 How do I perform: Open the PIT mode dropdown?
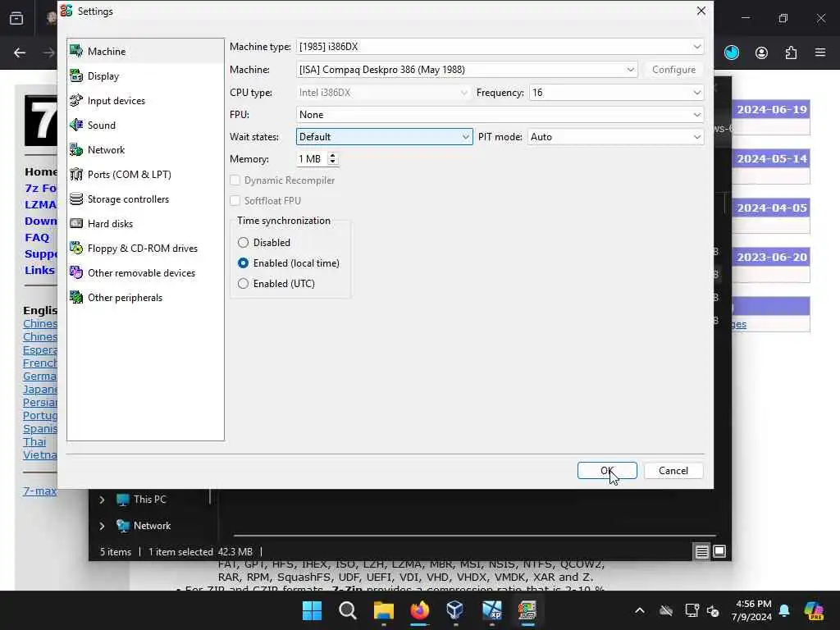point(615,137)
